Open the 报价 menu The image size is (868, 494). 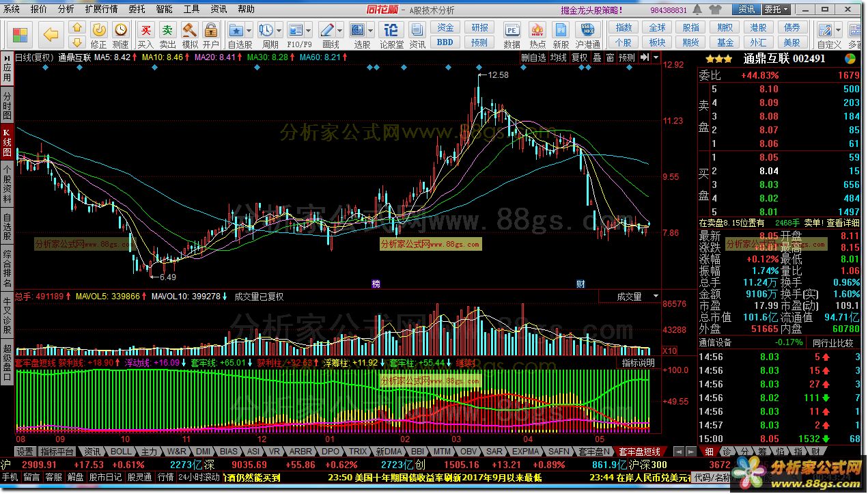pyautogui.click(x=39, y=10)
